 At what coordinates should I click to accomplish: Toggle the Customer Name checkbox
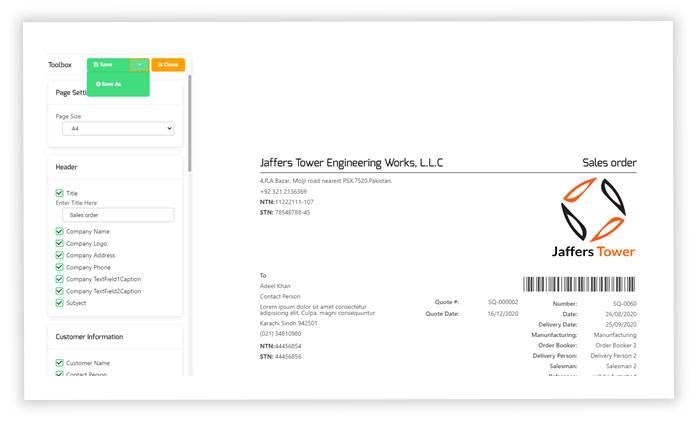pyautogui.click(x=59, y=363)
